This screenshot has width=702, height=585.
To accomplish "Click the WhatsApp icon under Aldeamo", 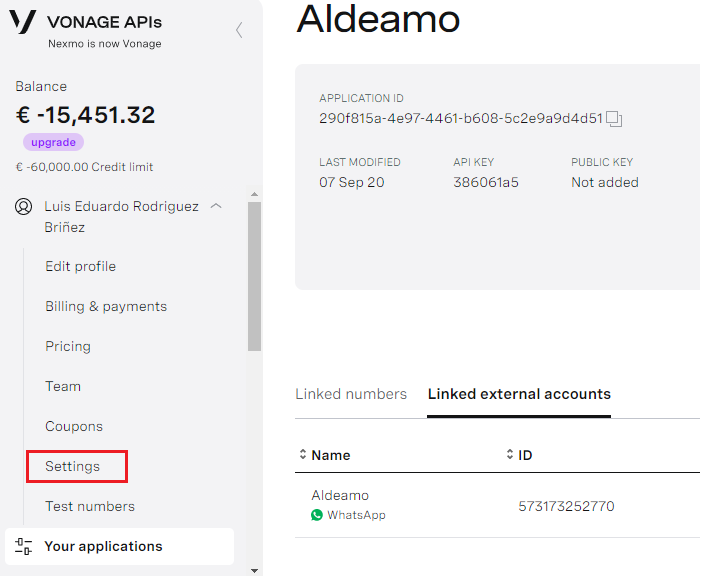I will (317, 515).
